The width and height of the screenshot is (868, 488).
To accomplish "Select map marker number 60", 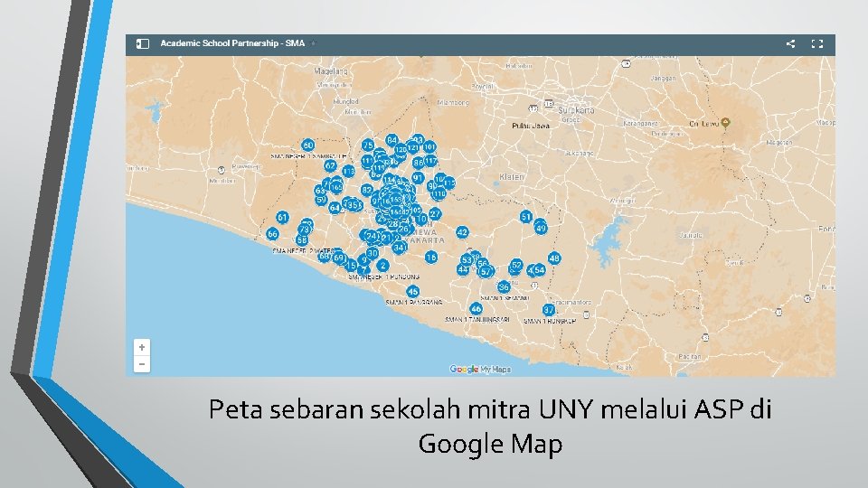I will pos(307,145).
